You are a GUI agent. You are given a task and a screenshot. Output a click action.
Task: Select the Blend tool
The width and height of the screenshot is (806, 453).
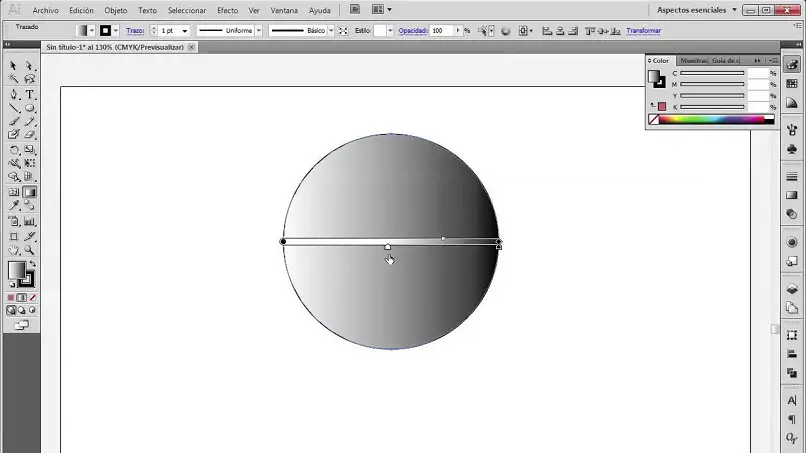(x=29, y=206)
